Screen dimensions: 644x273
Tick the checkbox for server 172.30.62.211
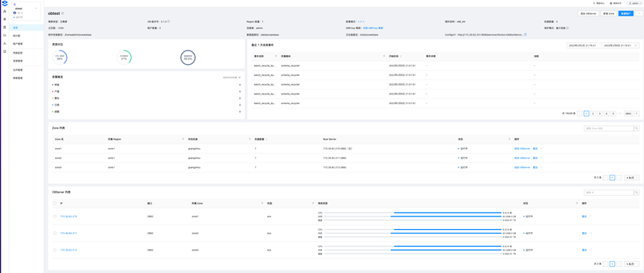(55, 233)
